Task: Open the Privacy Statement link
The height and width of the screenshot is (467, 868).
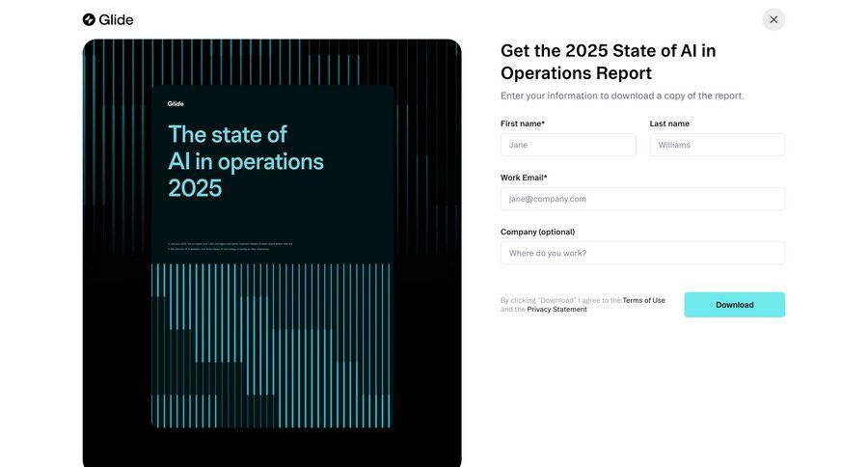Action: coord(556,310)
